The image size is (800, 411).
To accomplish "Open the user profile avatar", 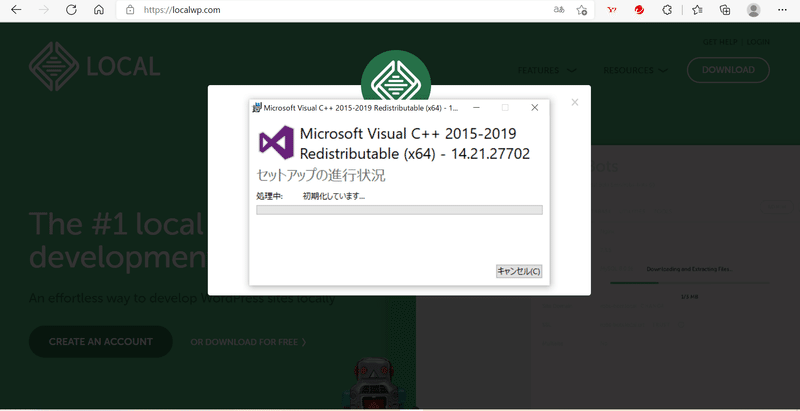I will tap(754, 10).
